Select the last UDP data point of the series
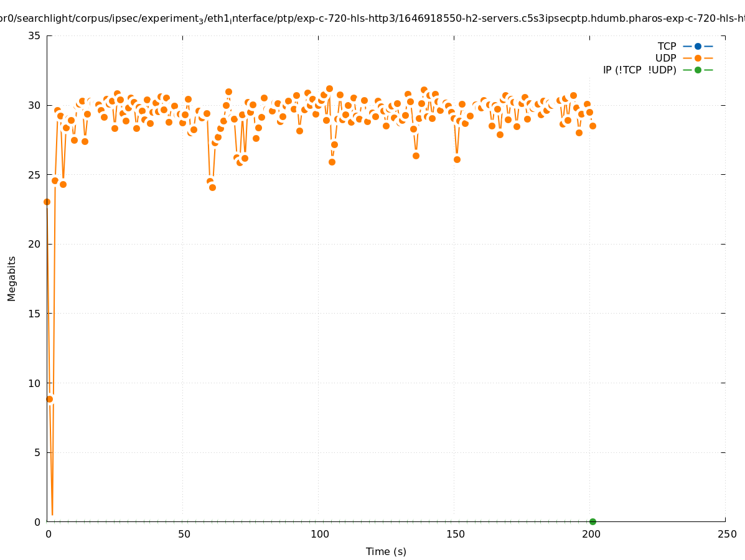 coord(593,126)
